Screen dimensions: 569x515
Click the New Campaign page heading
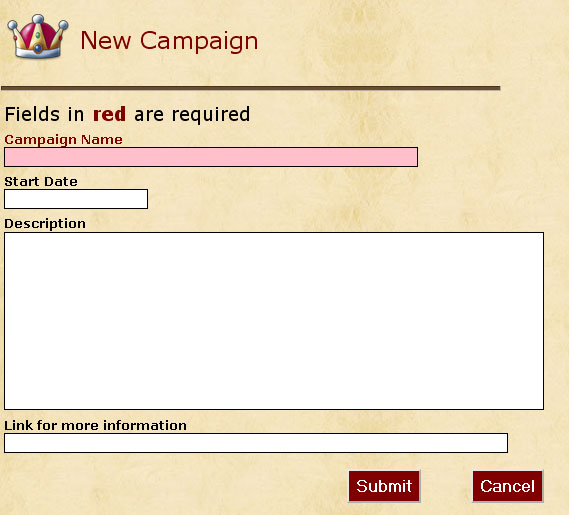pos(169,41)
